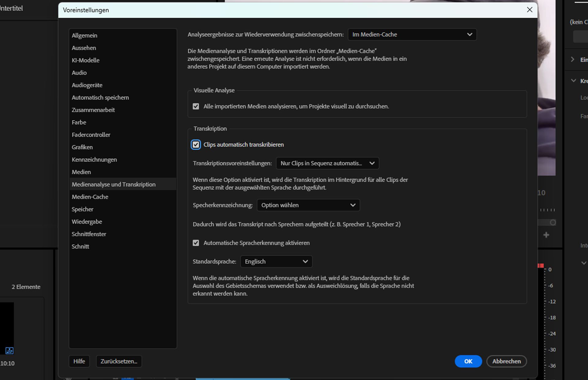Open Hilfe for preferences

[x=79, y=361]
